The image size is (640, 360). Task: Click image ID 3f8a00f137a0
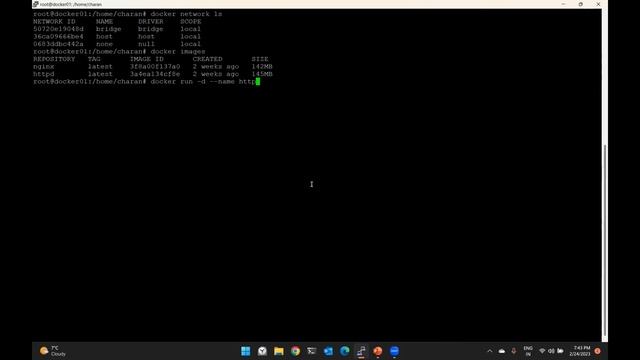pyautogui.click(x=155, y=67)
